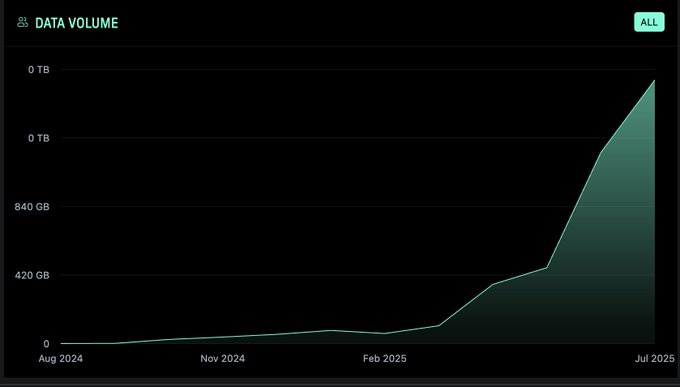Select the DATA VOLUME heading text
The width and height of the screenshot is (680, 387).
[x=76, y=23]
